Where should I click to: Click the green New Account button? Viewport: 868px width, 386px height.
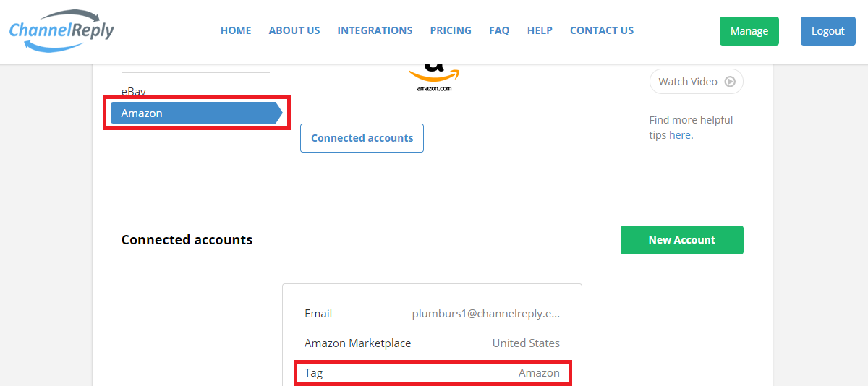coord(682,240)
